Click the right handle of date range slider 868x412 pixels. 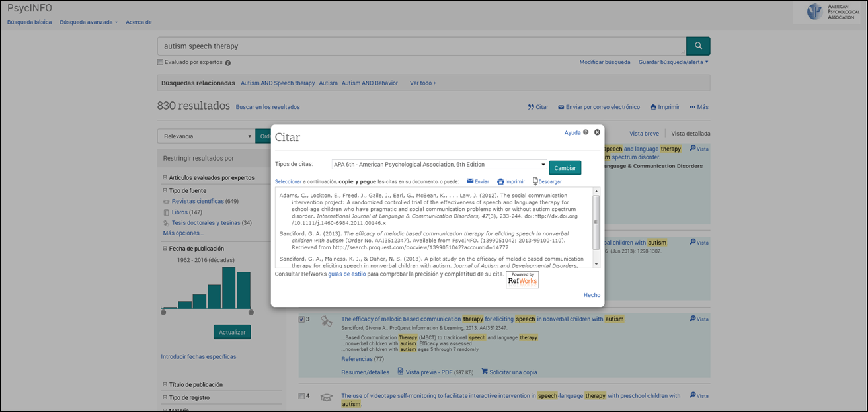click(251, 311)
